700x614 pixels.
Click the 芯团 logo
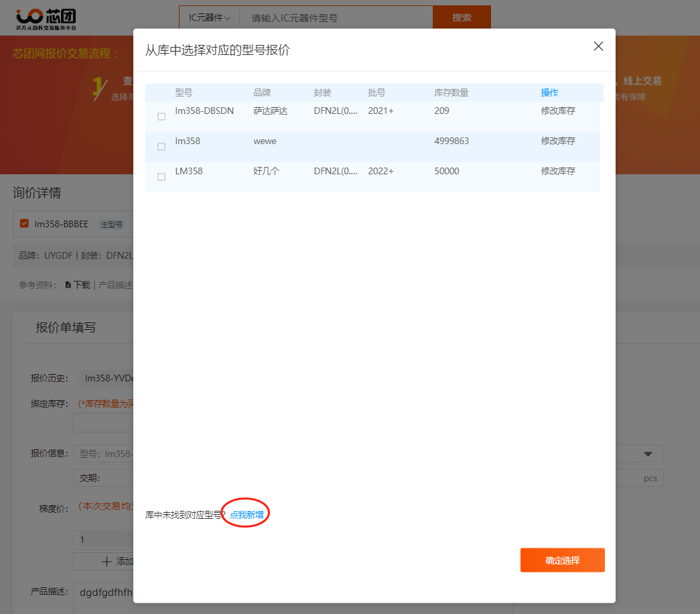pos(46,19)
